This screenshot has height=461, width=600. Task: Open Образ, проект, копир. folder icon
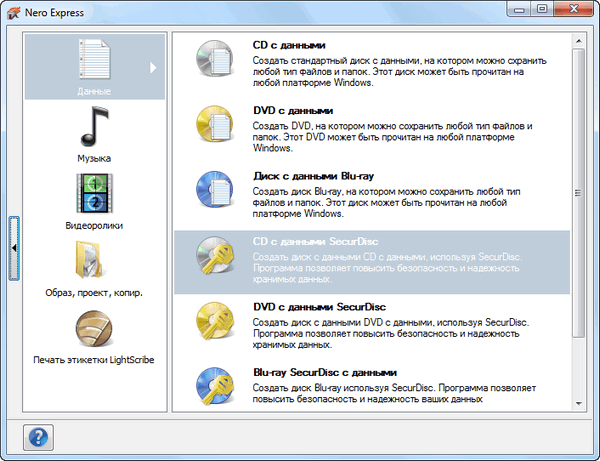tap(94, 262)
